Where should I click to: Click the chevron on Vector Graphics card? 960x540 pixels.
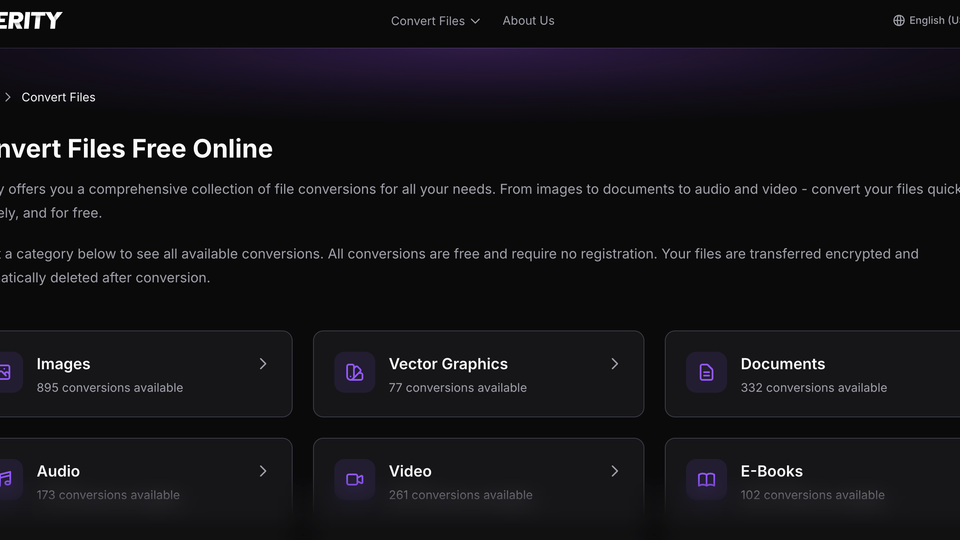615,364
